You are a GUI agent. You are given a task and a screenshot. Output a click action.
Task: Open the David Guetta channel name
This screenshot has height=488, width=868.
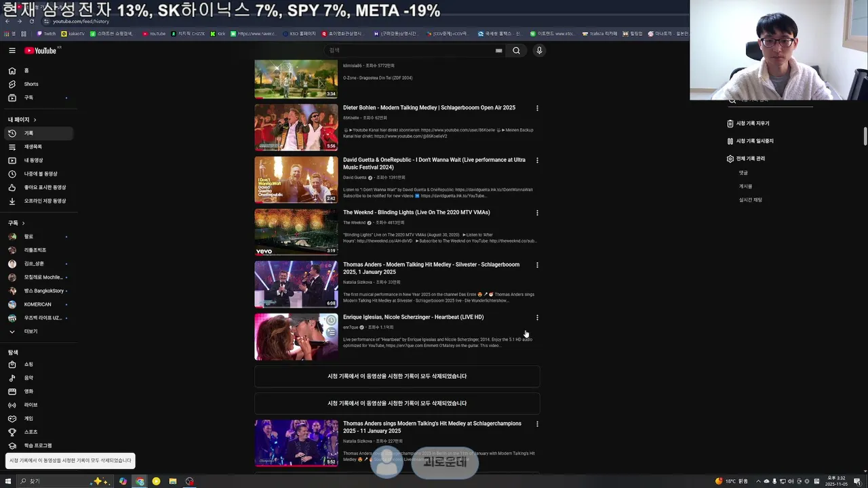tap(355, 178)
